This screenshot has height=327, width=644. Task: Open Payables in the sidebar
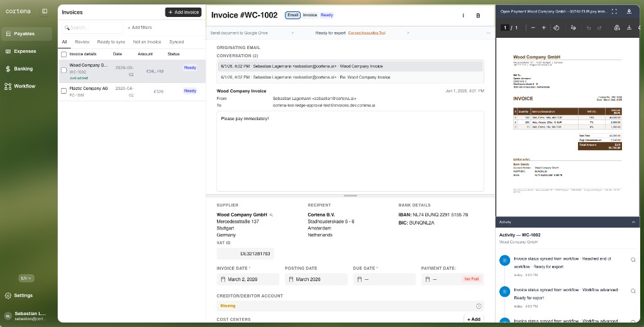tap(26, 34)
